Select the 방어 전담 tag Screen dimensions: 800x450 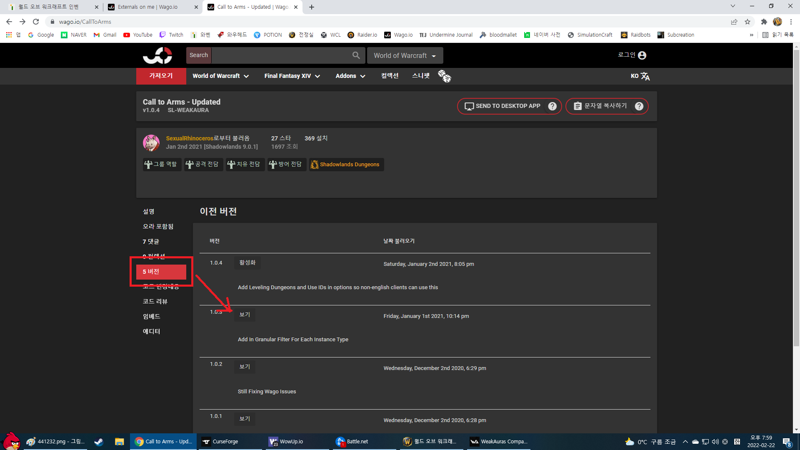[x=286, y=164]
